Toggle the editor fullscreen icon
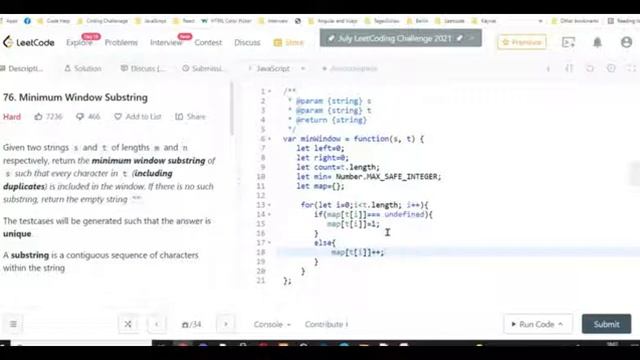640x360 pixels. click(x=631, y=69)
